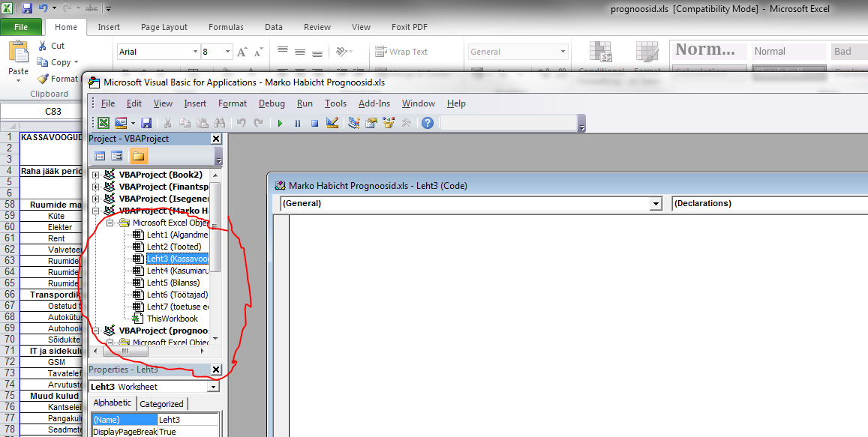
Task: Click Insert UserForm icon in VBA toolbar
Action: pyautogui.click(x=120, y=123)
